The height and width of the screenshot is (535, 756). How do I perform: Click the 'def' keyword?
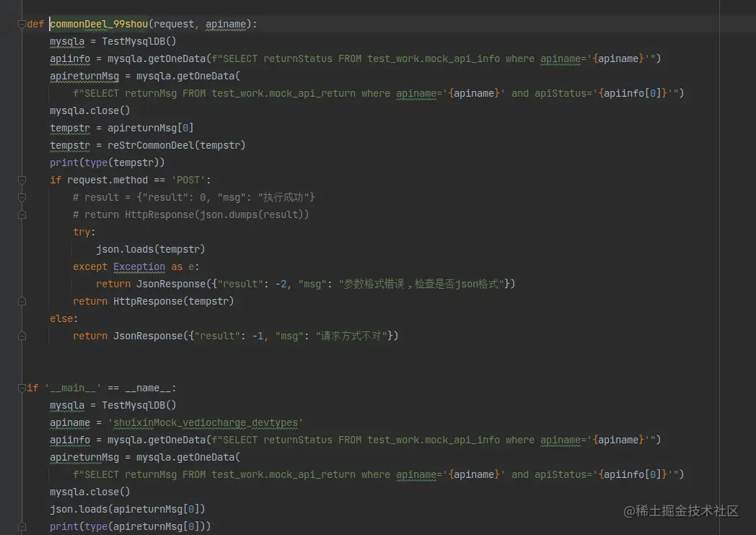[x=35, y=24]
